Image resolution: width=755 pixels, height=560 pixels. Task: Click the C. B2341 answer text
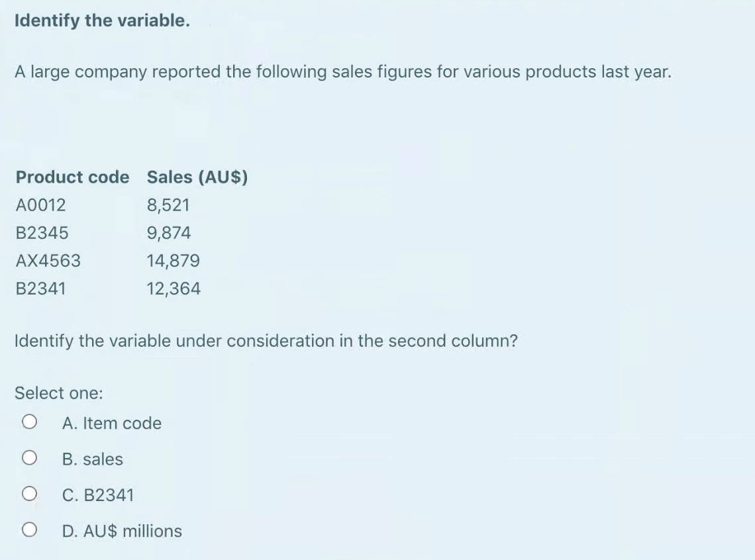tap(97, 494)
